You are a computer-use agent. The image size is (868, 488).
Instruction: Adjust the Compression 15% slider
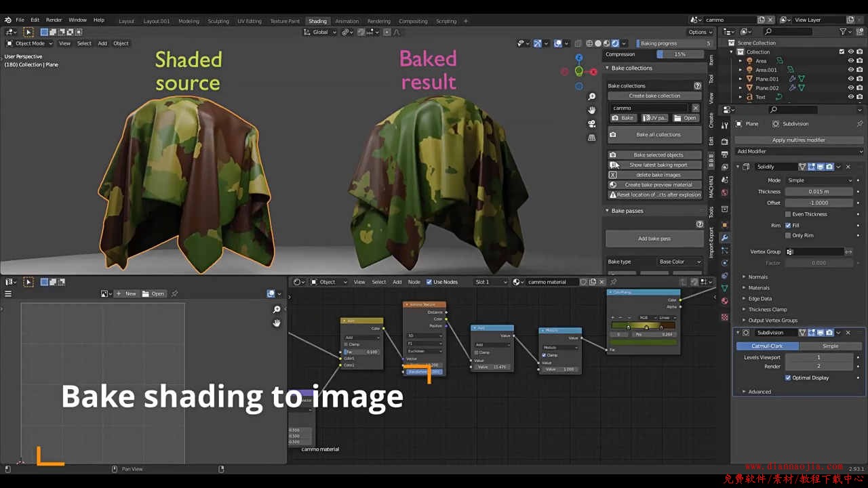(x=679, y=54)
